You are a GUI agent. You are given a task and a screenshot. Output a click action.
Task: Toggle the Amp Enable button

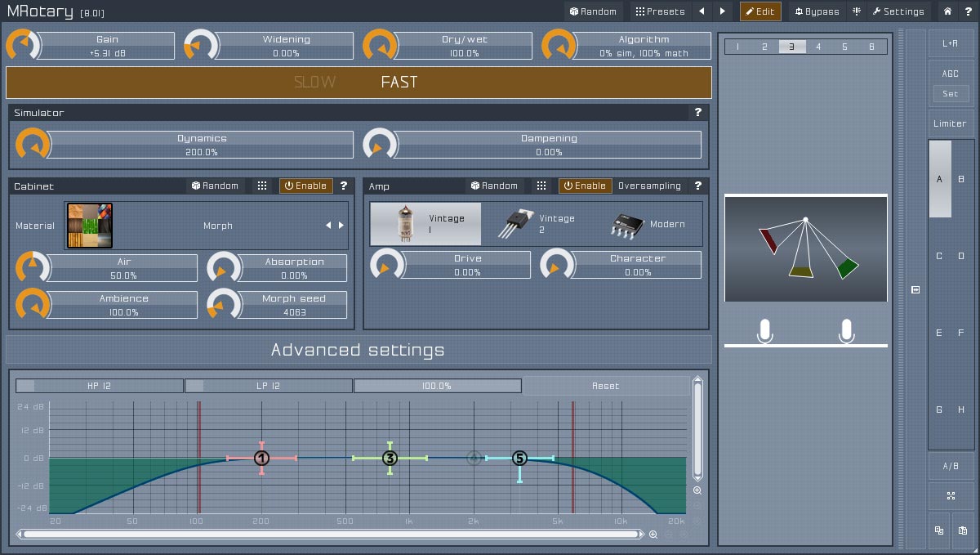[x=586, y=186]
